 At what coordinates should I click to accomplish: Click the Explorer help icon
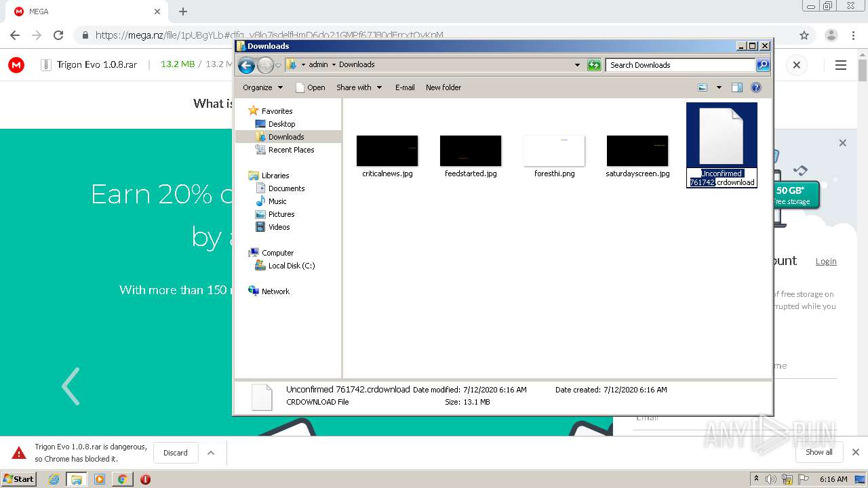pyautogui.click(x=756, y=87)
